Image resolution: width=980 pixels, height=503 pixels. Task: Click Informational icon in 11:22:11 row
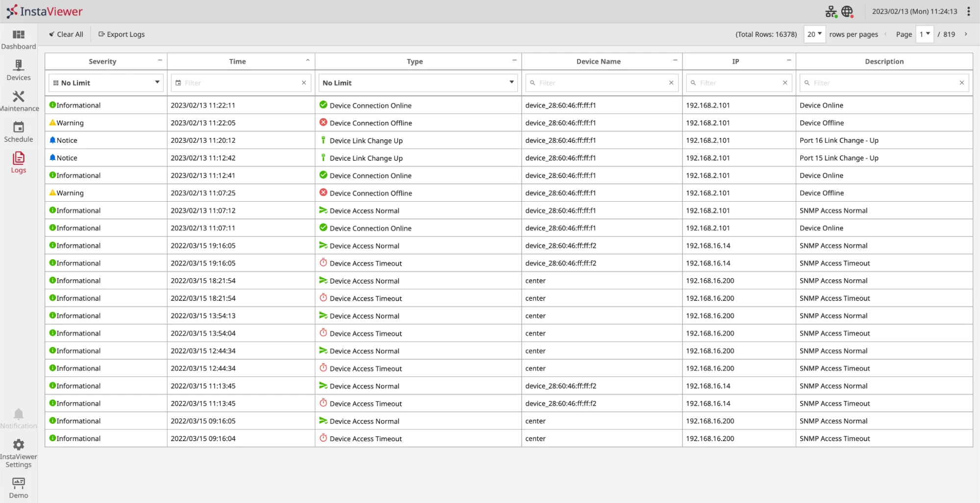(52, 105)
